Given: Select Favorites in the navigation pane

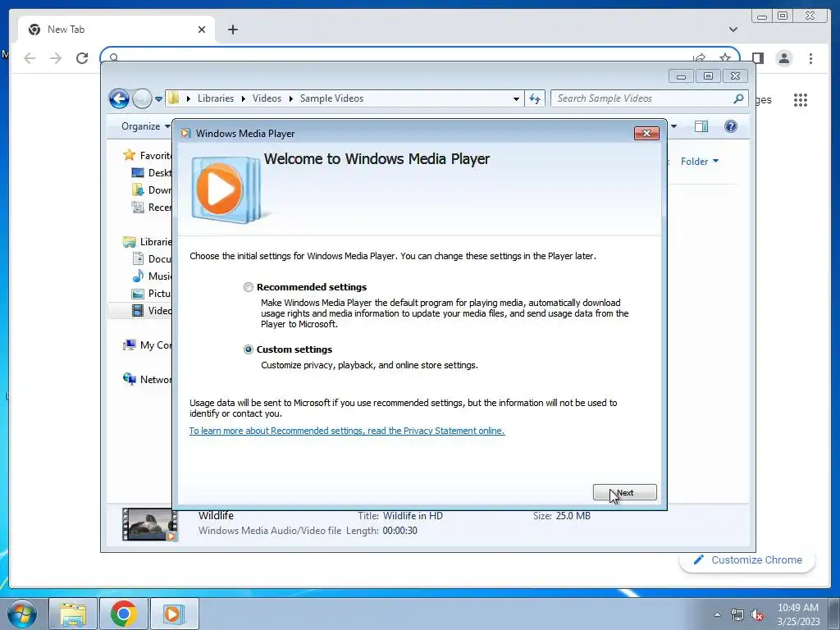Looking at the screenshot, I should tap(148, 155).
